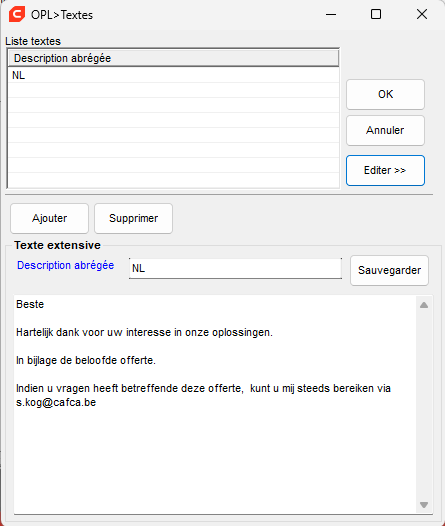Click the s.kog@cafca.be email text

(56, 402)
